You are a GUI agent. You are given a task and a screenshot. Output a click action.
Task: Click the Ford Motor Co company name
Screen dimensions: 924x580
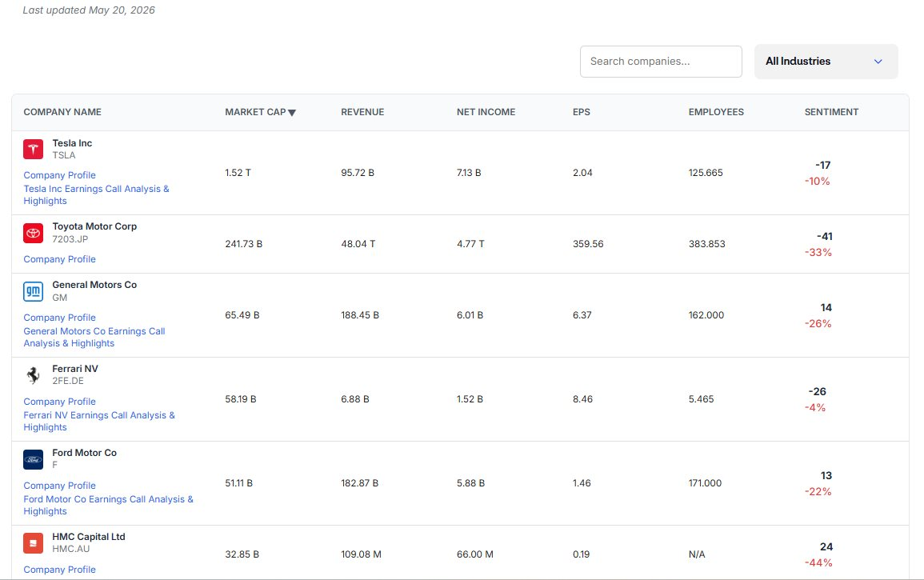[x=84, y=453]
